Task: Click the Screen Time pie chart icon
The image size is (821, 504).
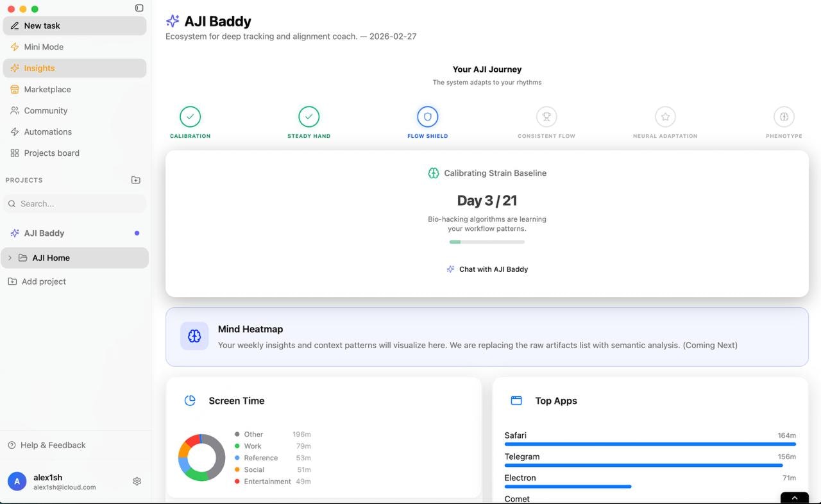Action: pyautogui.click(x=190, y=401)
